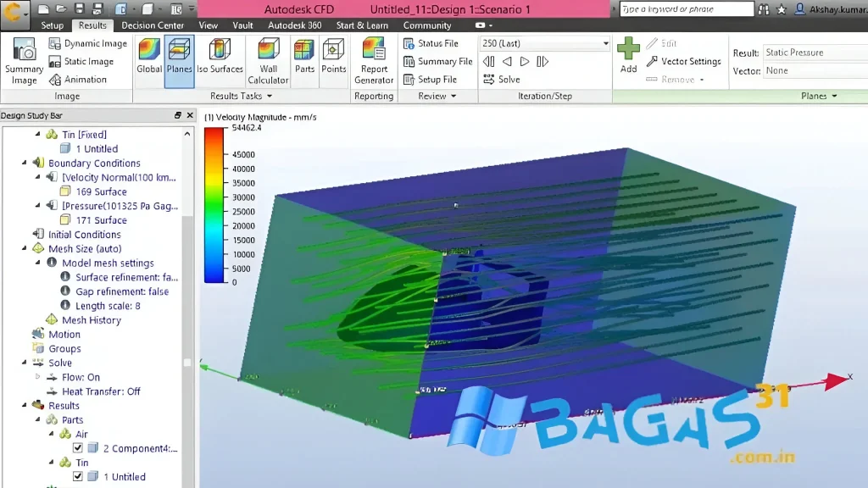Click the Design Study Bar scroll up arrow
The height and width of the screenshot is (488, 868).
[x=187, y=134]
